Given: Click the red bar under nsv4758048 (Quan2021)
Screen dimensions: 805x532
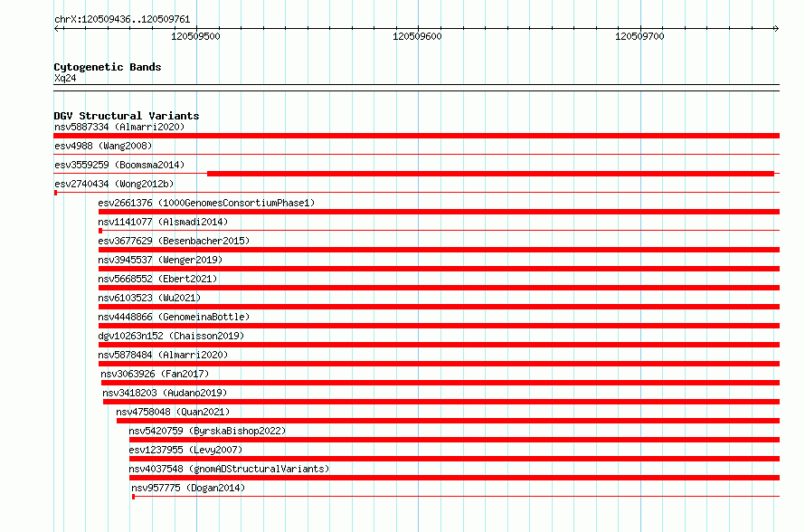Looking at the screenshot, I should (449, 421).
